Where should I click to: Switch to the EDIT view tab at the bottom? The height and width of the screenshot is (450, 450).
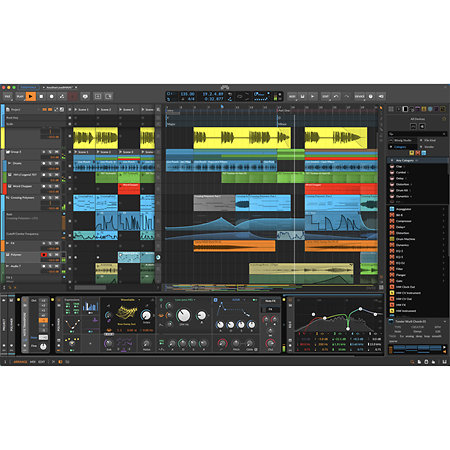(42, 362)
